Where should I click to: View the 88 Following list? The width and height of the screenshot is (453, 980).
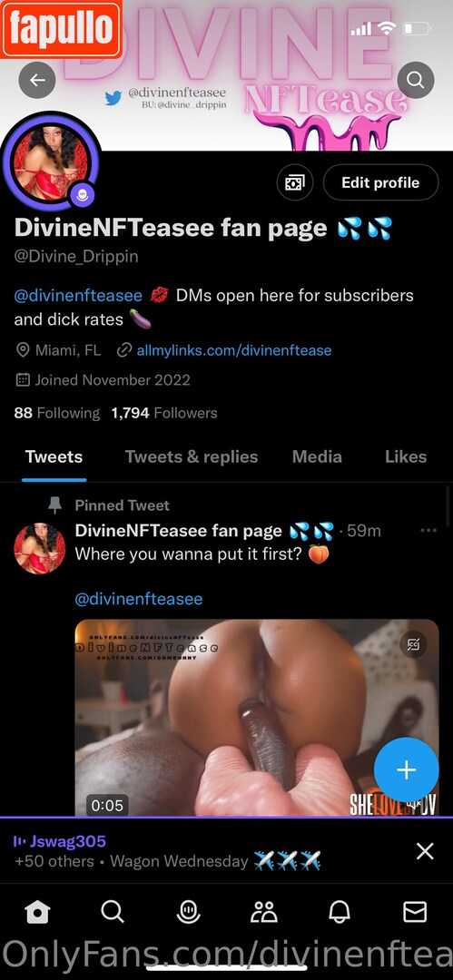tap(57, 413)
